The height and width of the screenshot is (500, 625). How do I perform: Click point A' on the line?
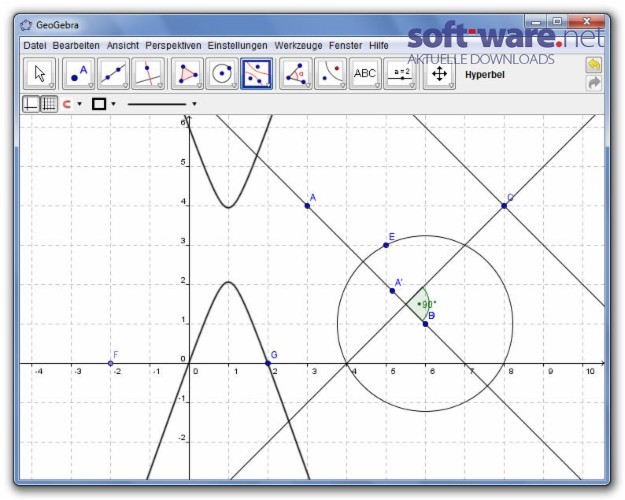coord(393,291)
